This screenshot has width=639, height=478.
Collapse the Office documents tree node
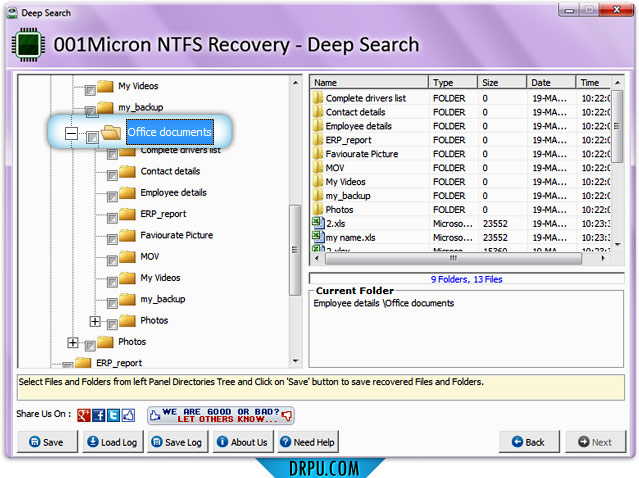point(70,133)
